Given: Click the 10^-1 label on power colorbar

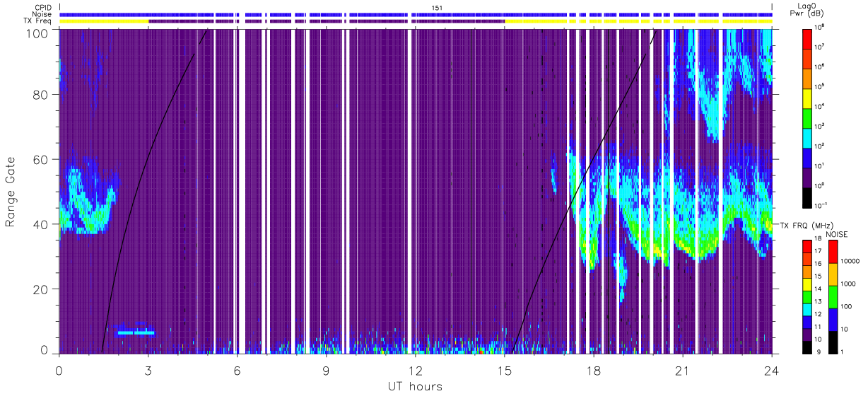Looking at the screenshot, I should click(x=821, y=206).
